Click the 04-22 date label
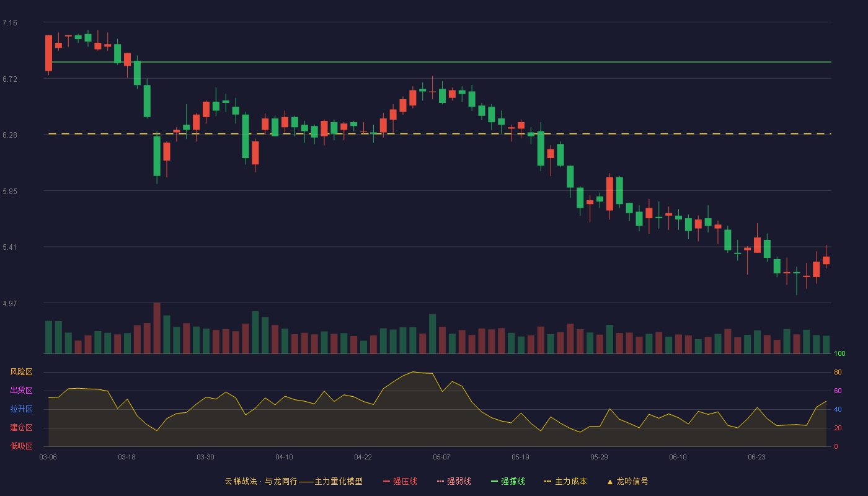The image size is (868, 496). click(x=363, y=457)
